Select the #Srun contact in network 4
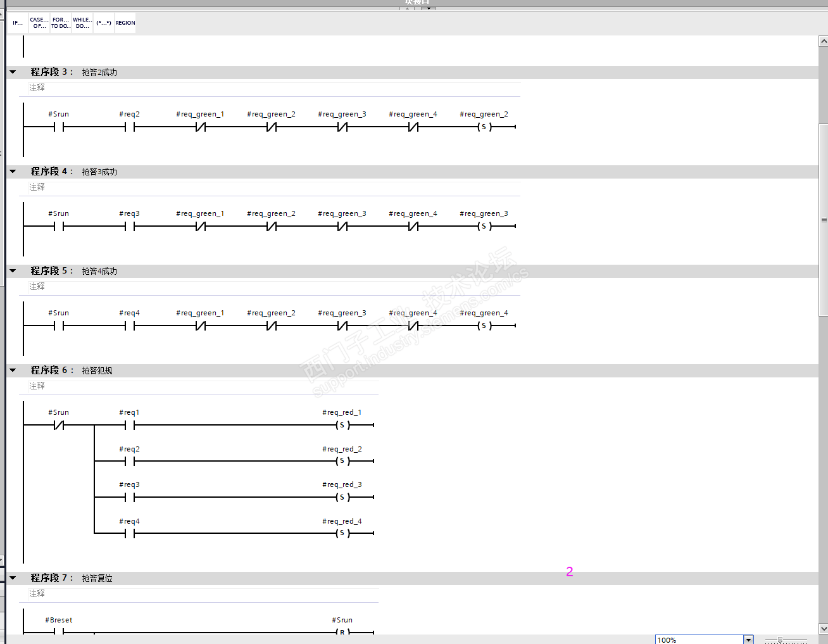The image size is (828, 644). (x=59, y=227)
